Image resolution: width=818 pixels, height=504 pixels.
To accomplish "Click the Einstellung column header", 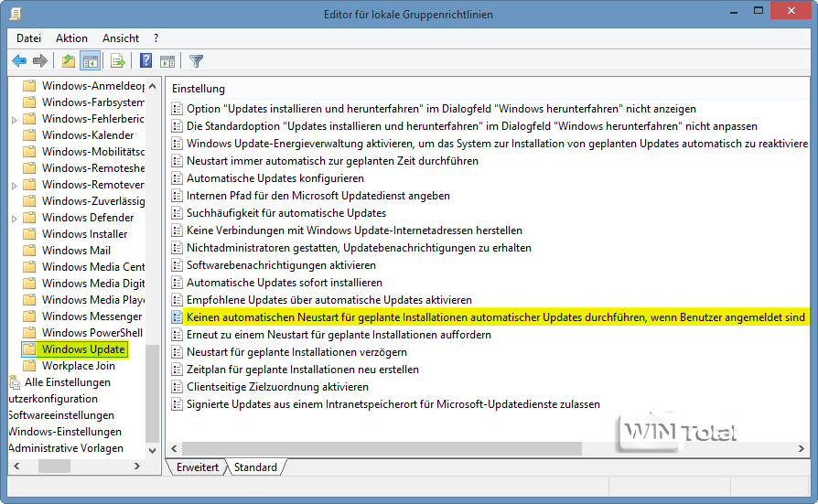I will (199, 89).
